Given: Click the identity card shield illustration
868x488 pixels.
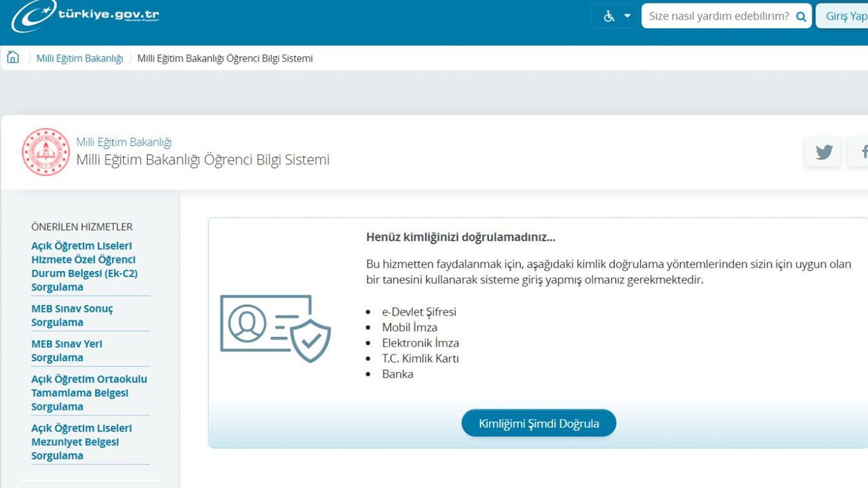Looking at the screenshot, I should coord(275,327).
